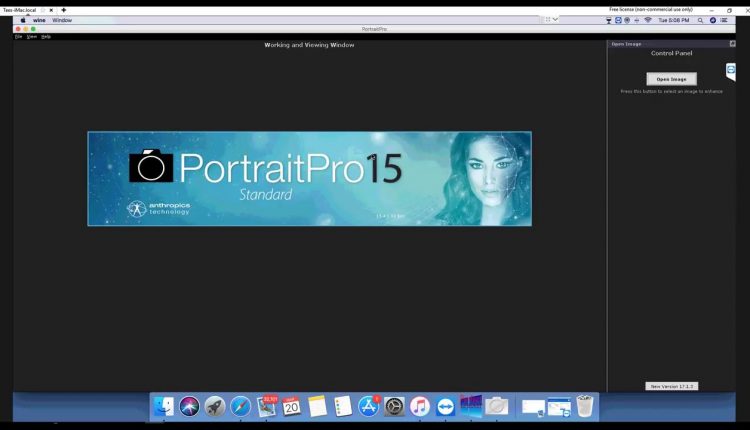Close the Tees-iMac.local session tab
The image size is (750, 430).
pos(51,10)
